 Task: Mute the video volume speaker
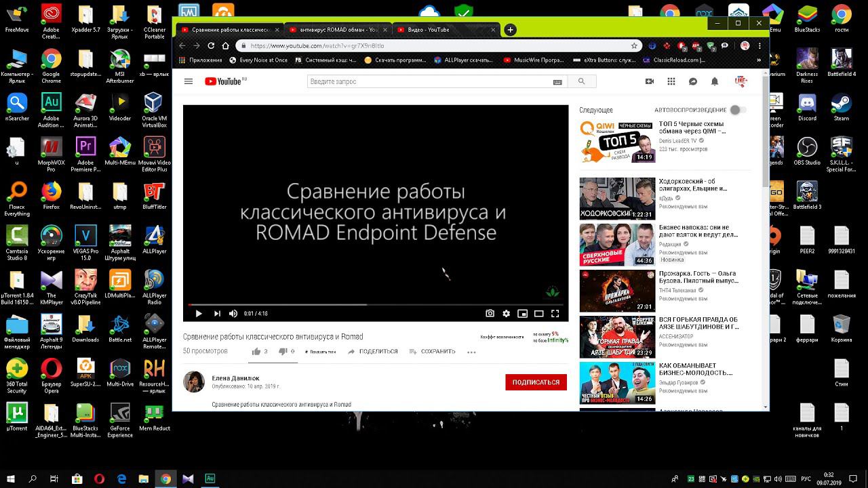pyautogui.click(x=233, y=313)
